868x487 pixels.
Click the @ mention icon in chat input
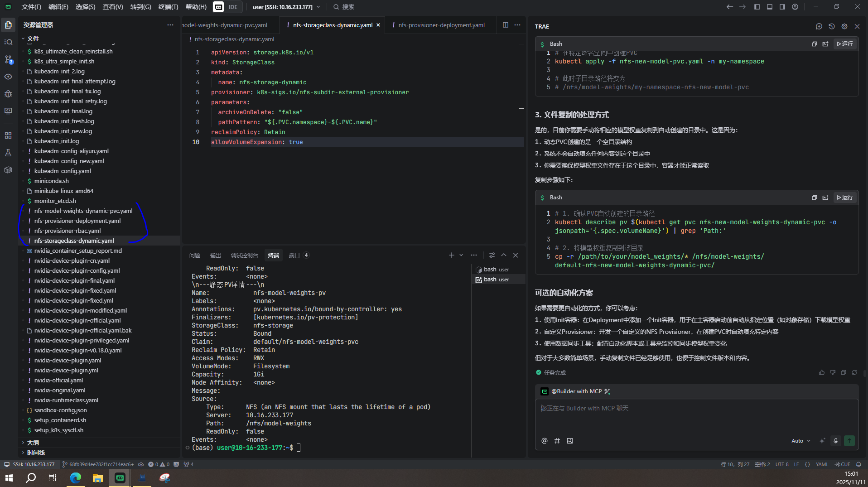pyautogui.click(x=544, y=441)
